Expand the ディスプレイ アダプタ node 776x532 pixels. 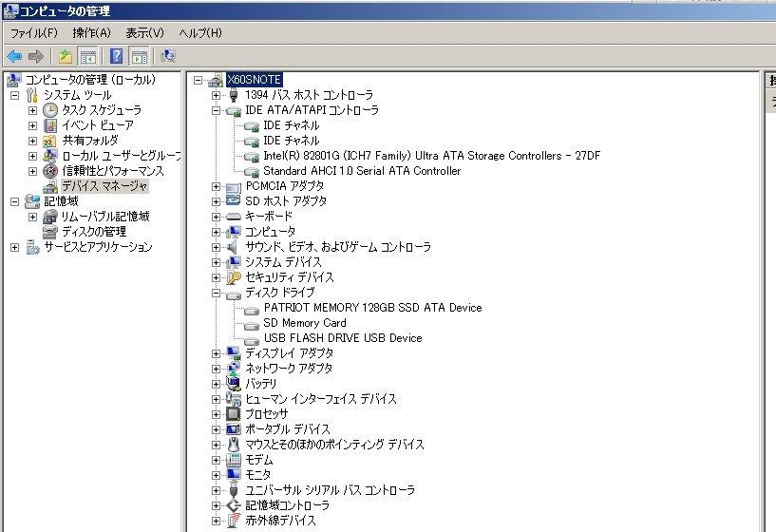[x=216, y=353]
